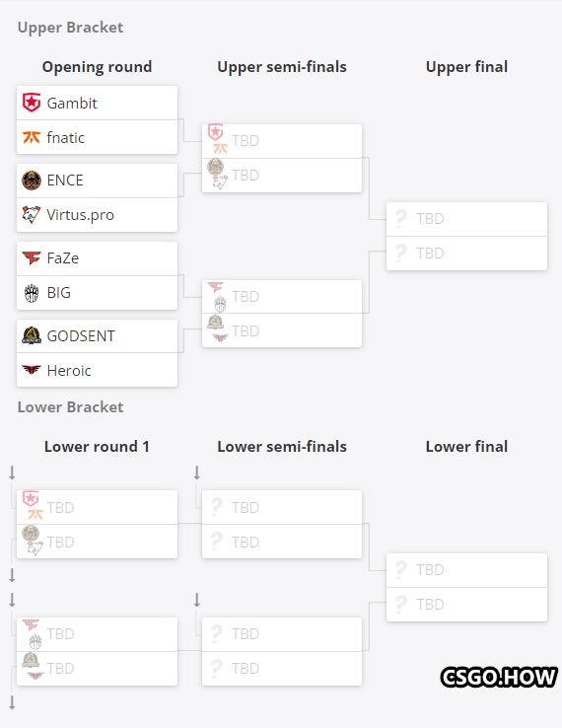This screenshot has height=728, width=562.
Task: Click the Lower round 1 heading
Action: [x=97, y=447]
